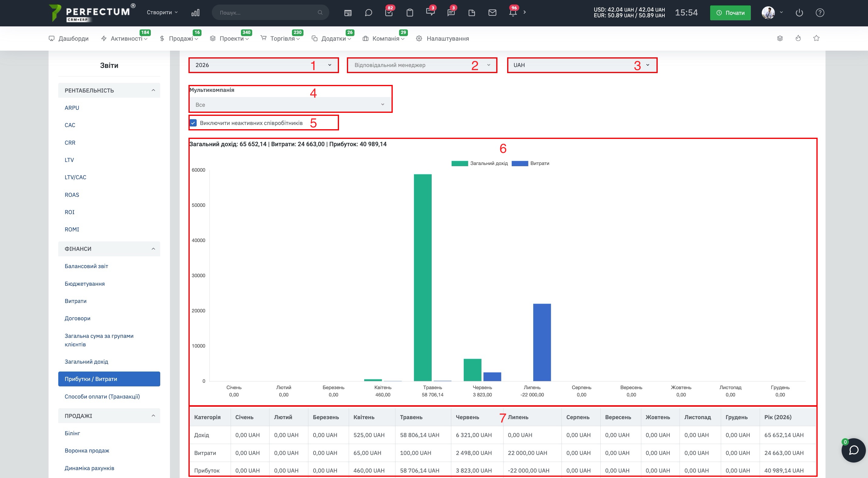
Task: Open the mail envelope icon
Action: 492,13
